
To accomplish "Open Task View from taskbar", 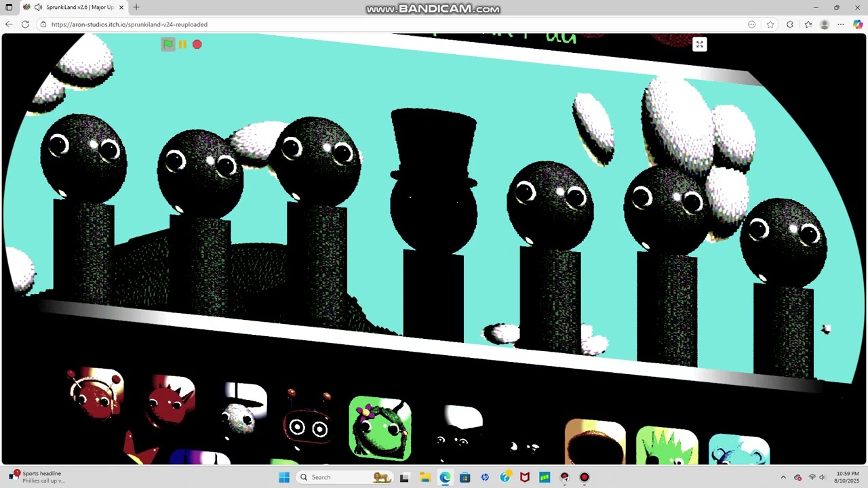I will coord(404,477).
